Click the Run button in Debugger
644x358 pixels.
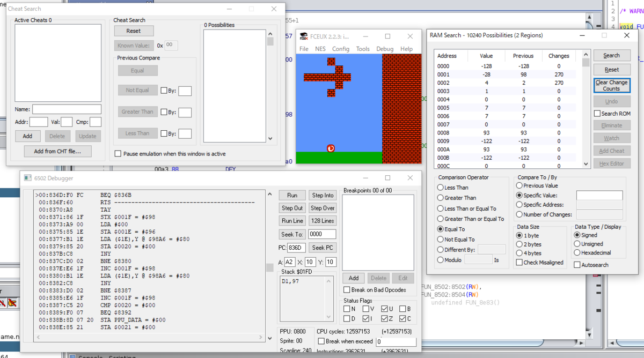tap(292, 196)
